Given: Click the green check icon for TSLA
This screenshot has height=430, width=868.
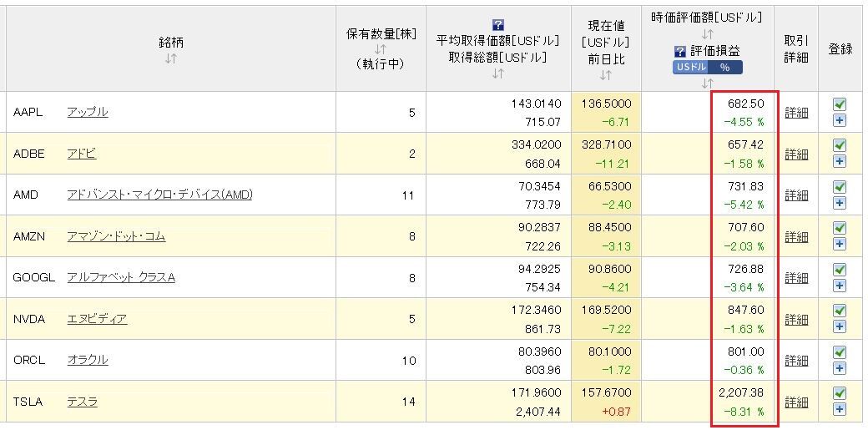Looking at the screenshot, I should click(x=840, y=393).
